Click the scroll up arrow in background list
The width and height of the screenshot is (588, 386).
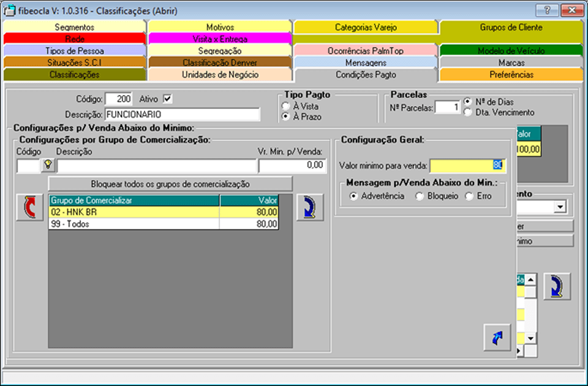click(530, 279)
